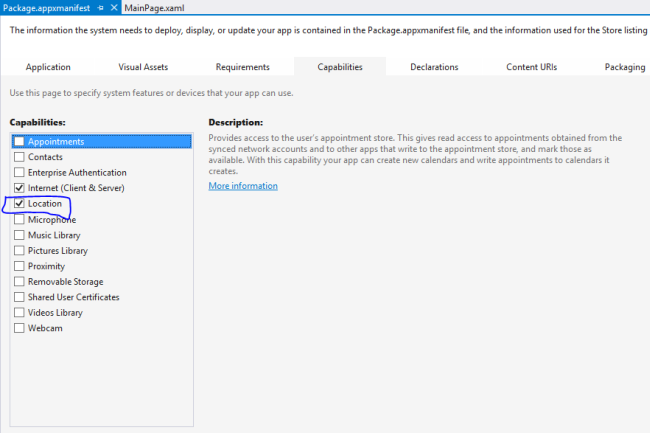The height and width of the screenshot is (433, 650).
Task: Check the Webcam capability checkbox
Action: point(19,328)
